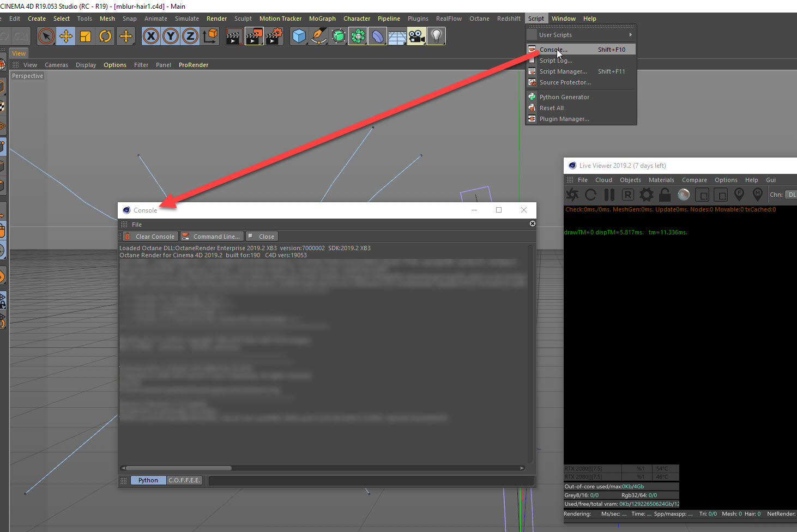Toggle the Z axis lock
797x532 pixels.
click(190, 37)
